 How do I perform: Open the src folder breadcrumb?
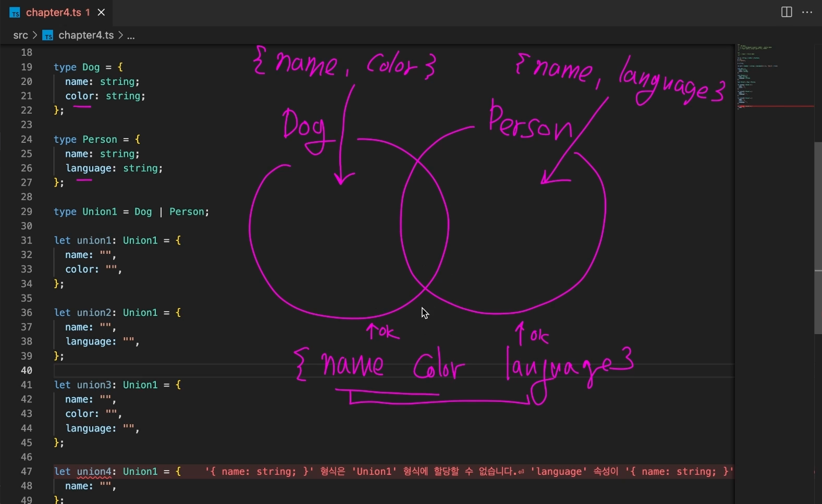pyautogui.click(x=20, y=35)
